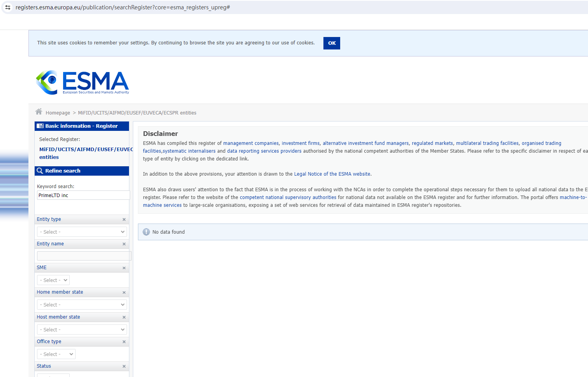
Task: Click the Entity name input field
Action: click(84, 256)
